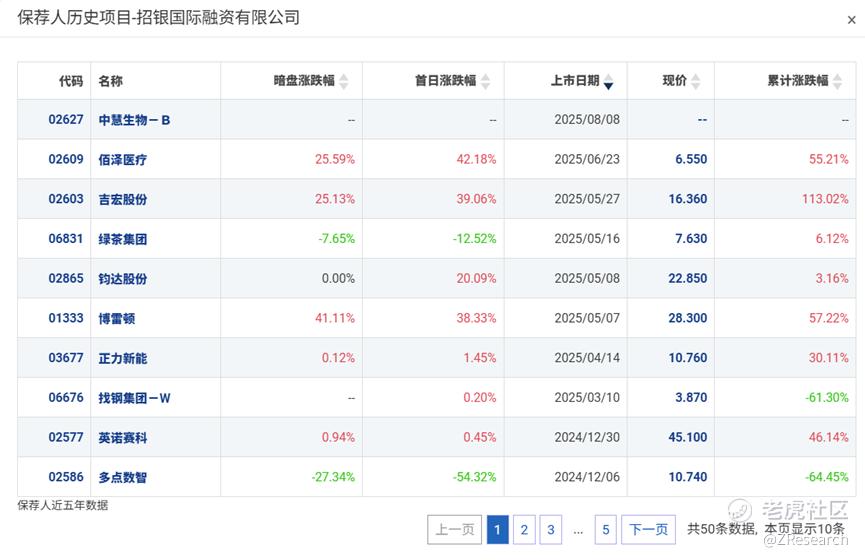865x560 pixels.
Task: Sort by 首日涨跌幅 column arrows
Action: click(485, 82)
